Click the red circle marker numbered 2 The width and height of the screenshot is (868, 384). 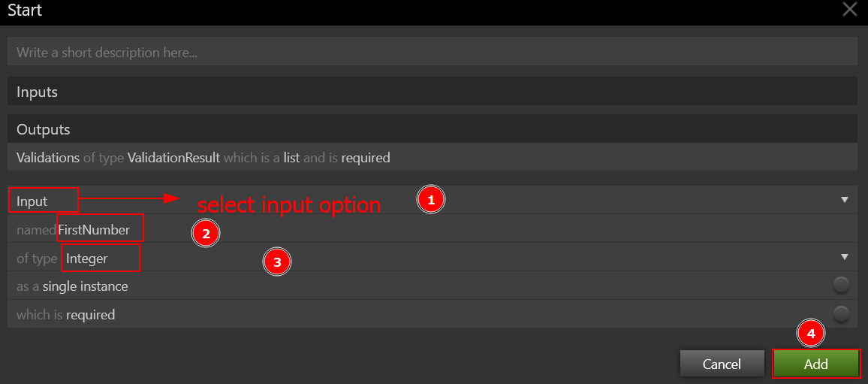pos(206,234)
